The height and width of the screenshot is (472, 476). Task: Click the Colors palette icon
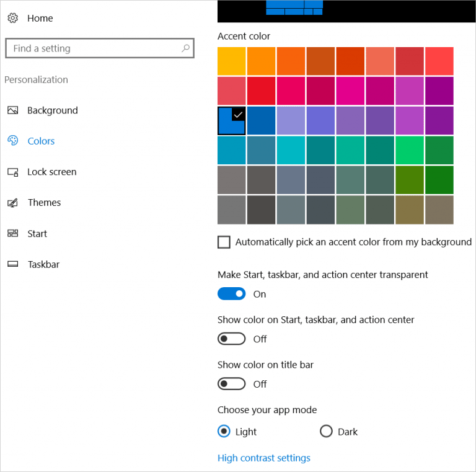(12, 141)
